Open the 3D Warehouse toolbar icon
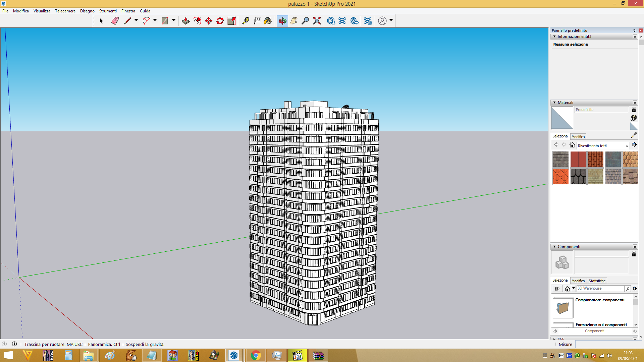644x362 pixels. click(331, 21)
